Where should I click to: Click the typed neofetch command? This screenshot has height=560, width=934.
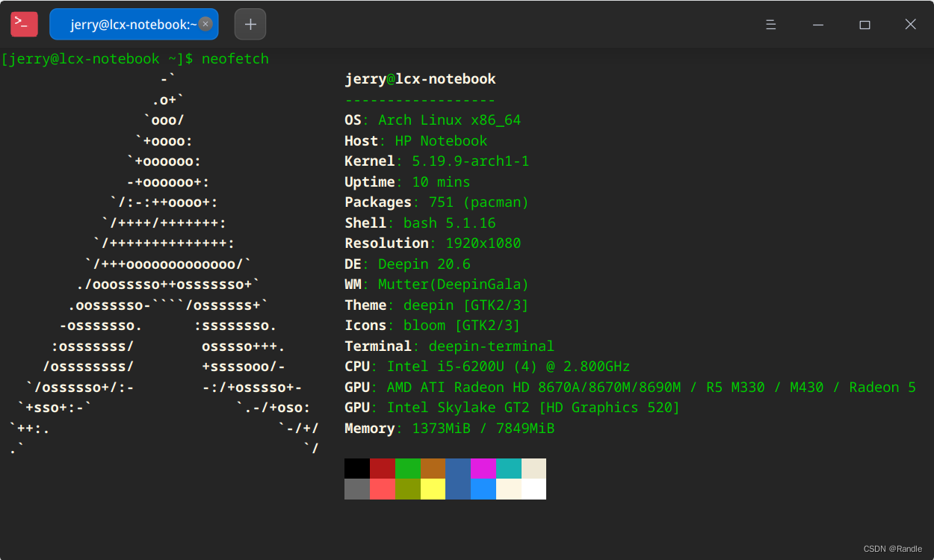(x=235, y=59)
